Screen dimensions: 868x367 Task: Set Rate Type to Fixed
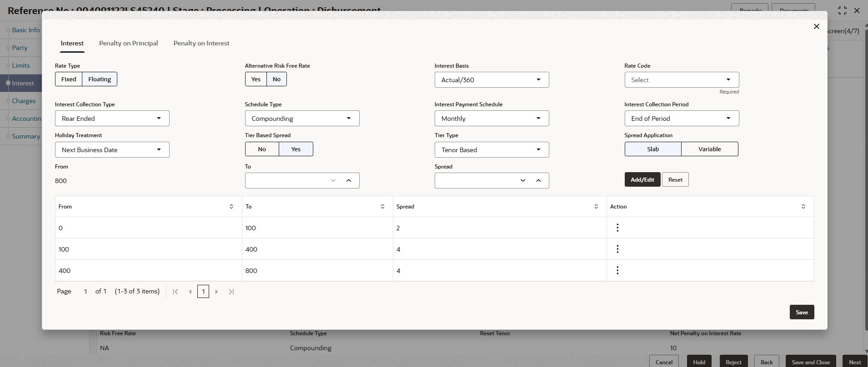[x=69, y=79]
